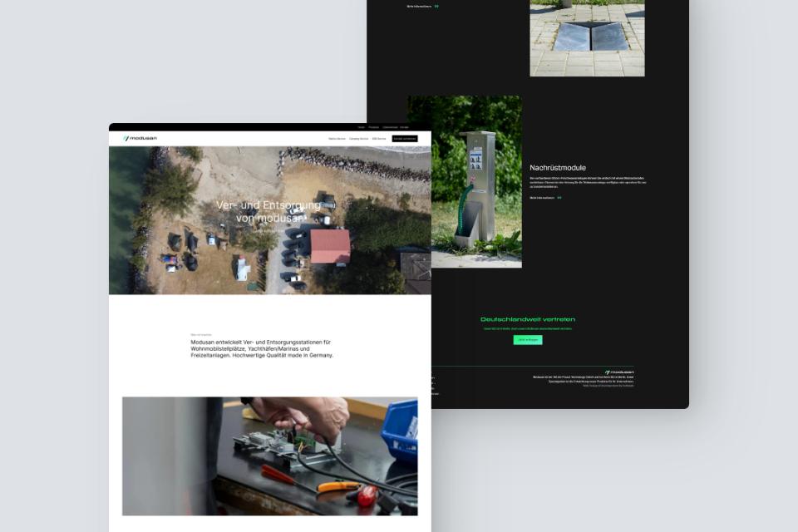Click the modusan logo in the dark footer

[x=619, y=372]
